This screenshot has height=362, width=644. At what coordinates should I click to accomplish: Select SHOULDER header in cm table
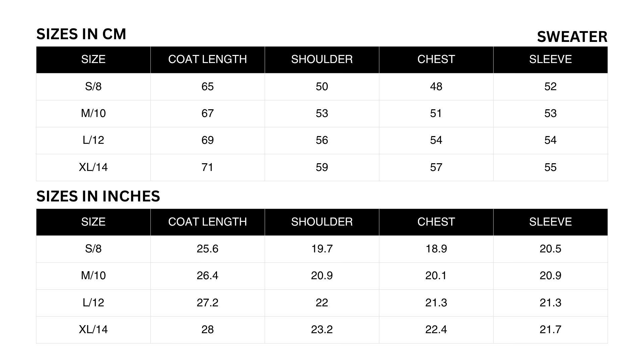click(322, 59)
